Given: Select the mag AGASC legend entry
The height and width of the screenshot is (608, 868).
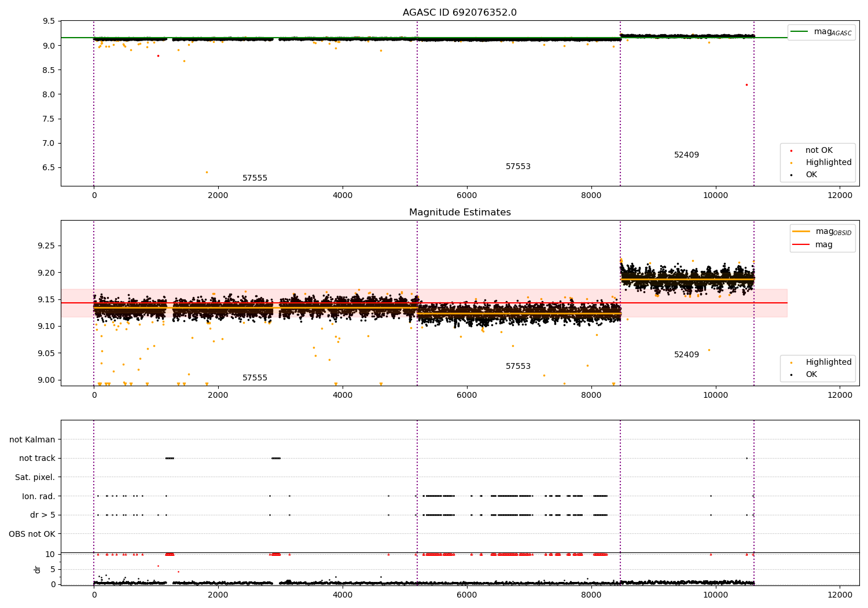Looking at the screenshot, I should 821,32.
